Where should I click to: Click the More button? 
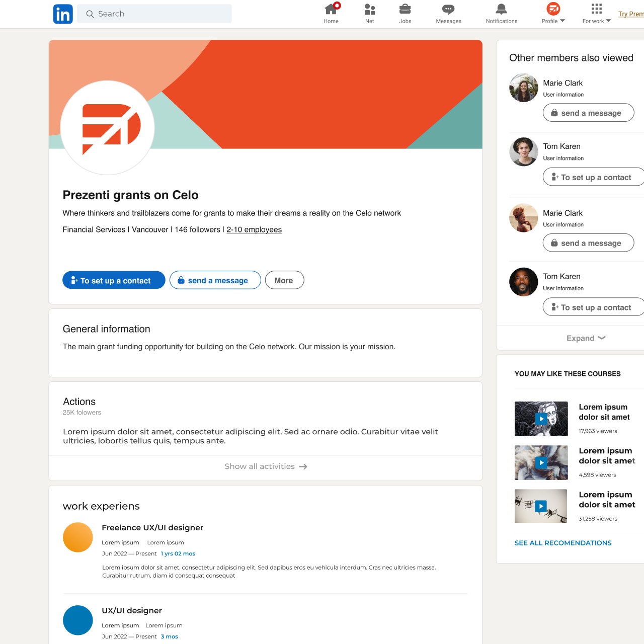pyautogui.click(x=285, y=280)
